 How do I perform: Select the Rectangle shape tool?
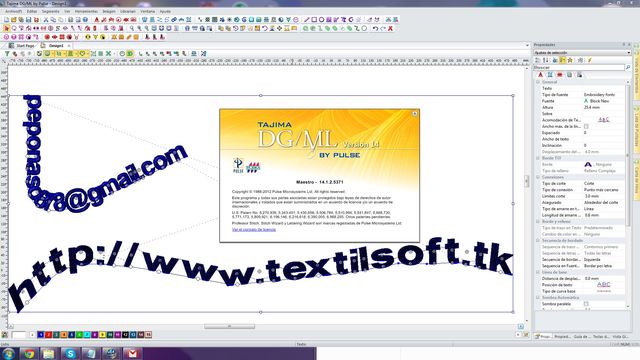[x=314, y=20]
